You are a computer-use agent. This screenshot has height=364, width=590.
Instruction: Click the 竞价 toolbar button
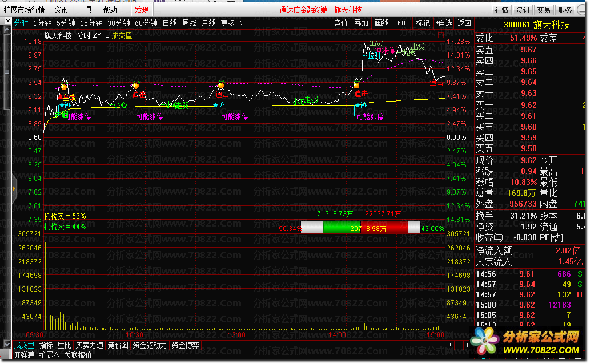340,23
